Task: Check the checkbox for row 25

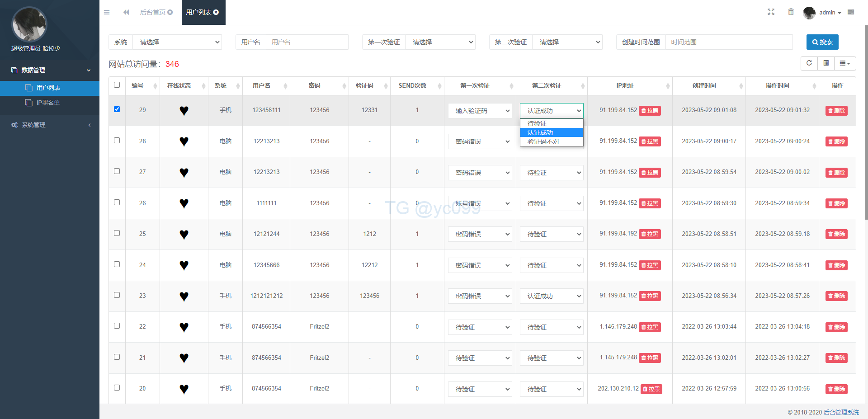Action: (117, 233)
